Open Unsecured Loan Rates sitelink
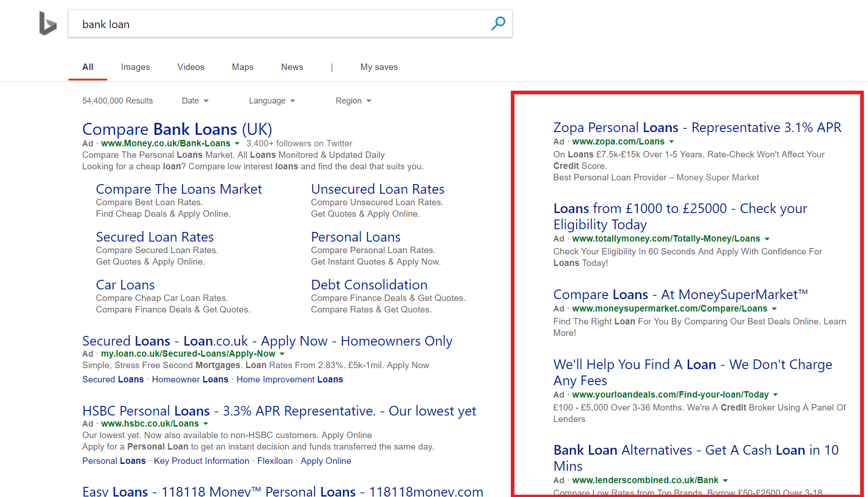Viewport: 868px width, 497px height. 377,189
